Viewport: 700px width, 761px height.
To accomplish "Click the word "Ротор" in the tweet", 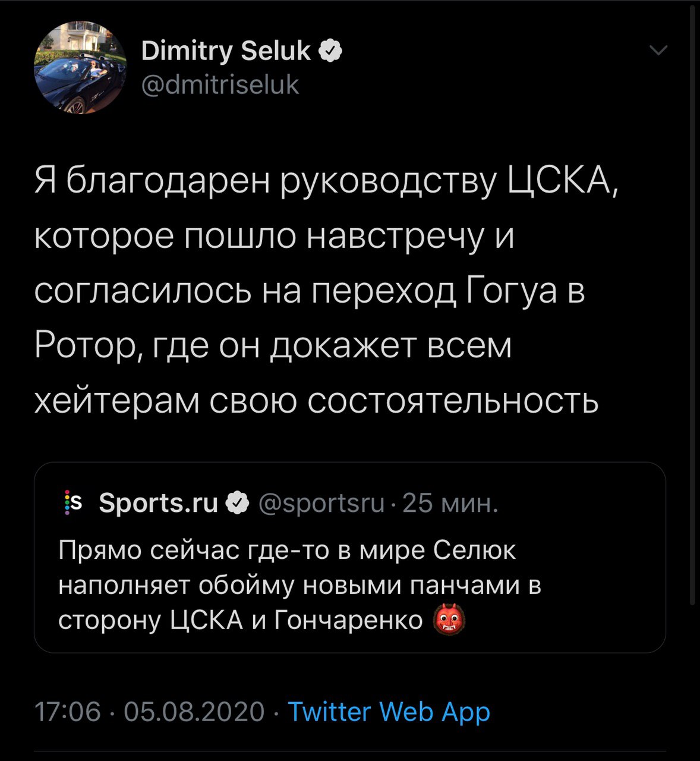I will [x=86, y=346].
